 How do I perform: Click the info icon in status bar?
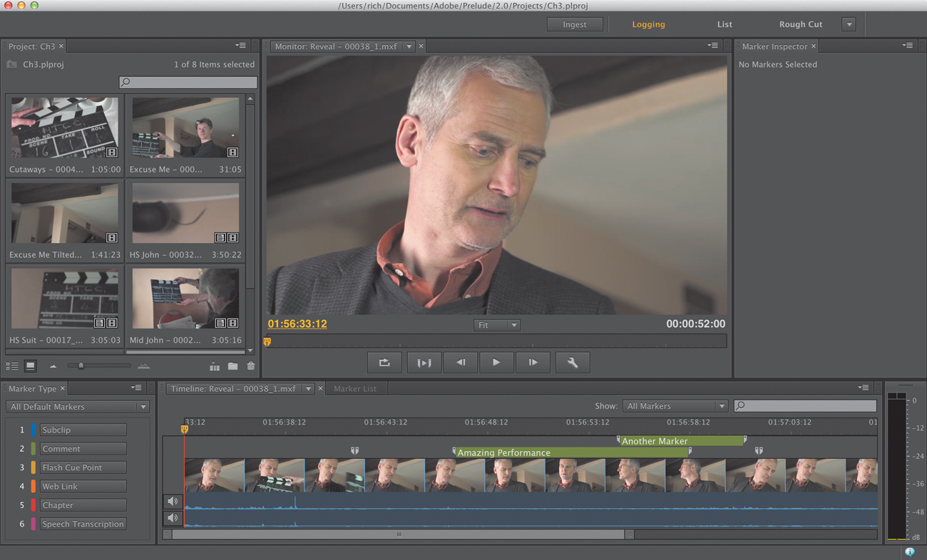(x=910, y=552)
